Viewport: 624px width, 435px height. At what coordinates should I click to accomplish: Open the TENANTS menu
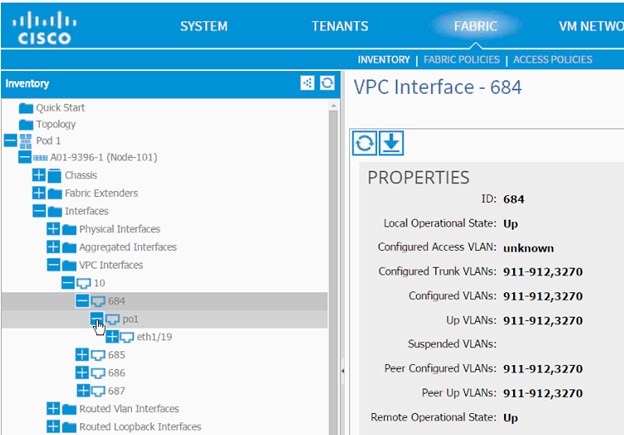pyautogui.click(x=340, y=26)
